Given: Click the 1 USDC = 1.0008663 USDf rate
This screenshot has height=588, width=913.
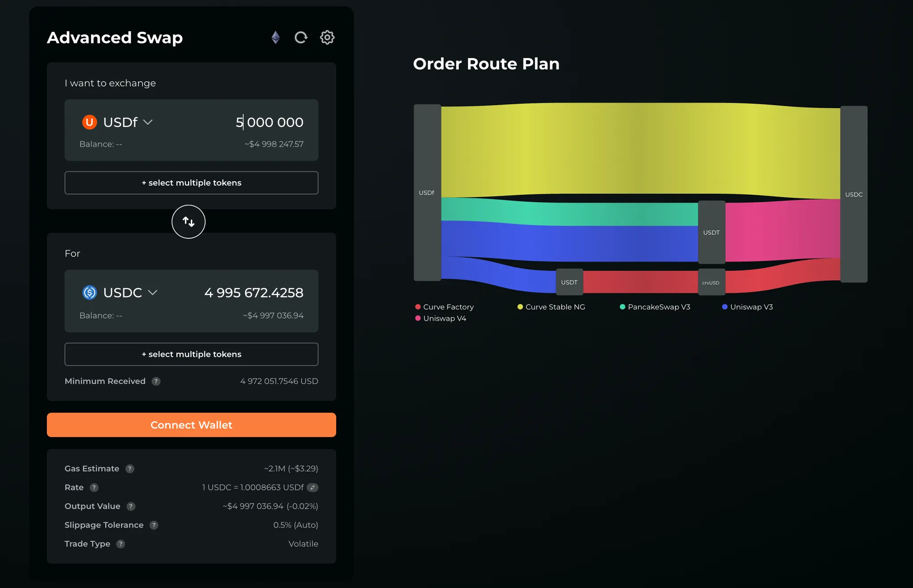Looking at the screenshot, I should 253,487.
